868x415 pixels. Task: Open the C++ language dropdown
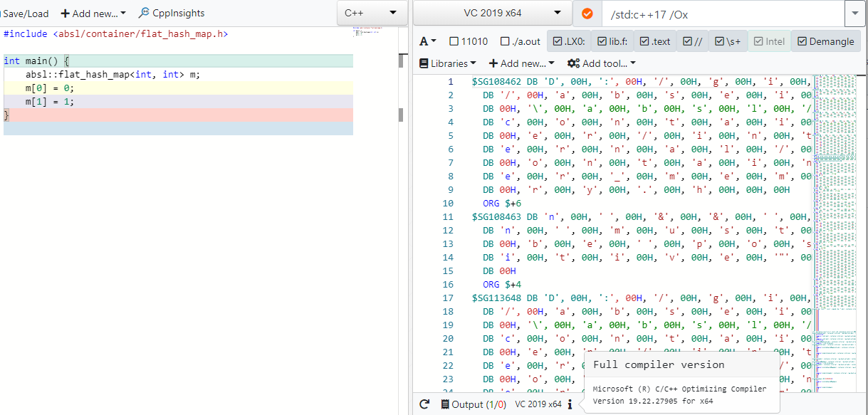(372, 12)
